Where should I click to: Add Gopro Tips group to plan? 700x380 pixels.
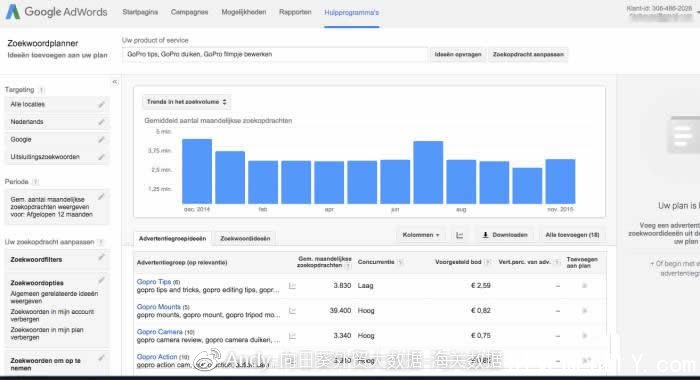pos(584,286)
